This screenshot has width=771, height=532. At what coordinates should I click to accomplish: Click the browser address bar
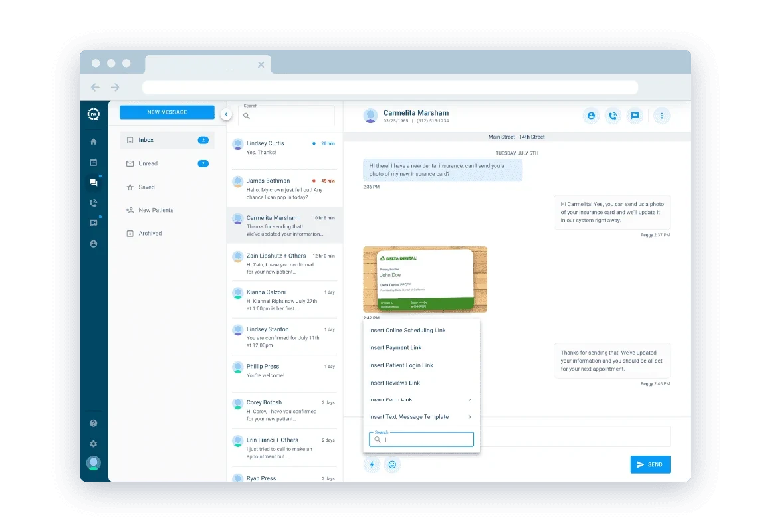[390, 88]
